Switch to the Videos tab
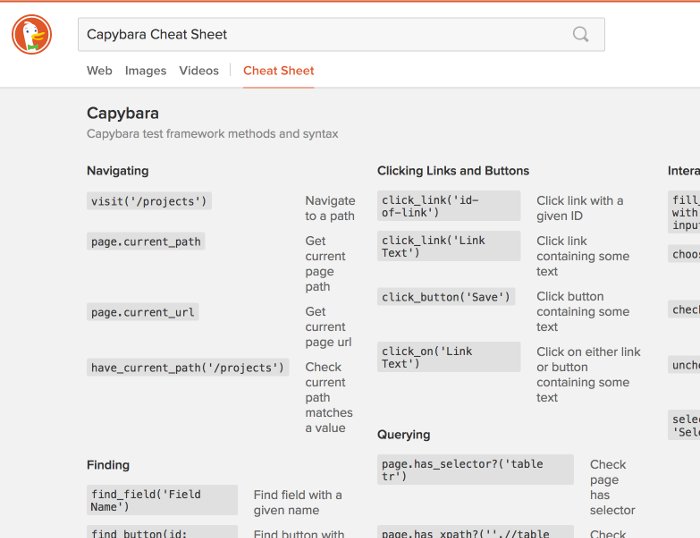 199,71
